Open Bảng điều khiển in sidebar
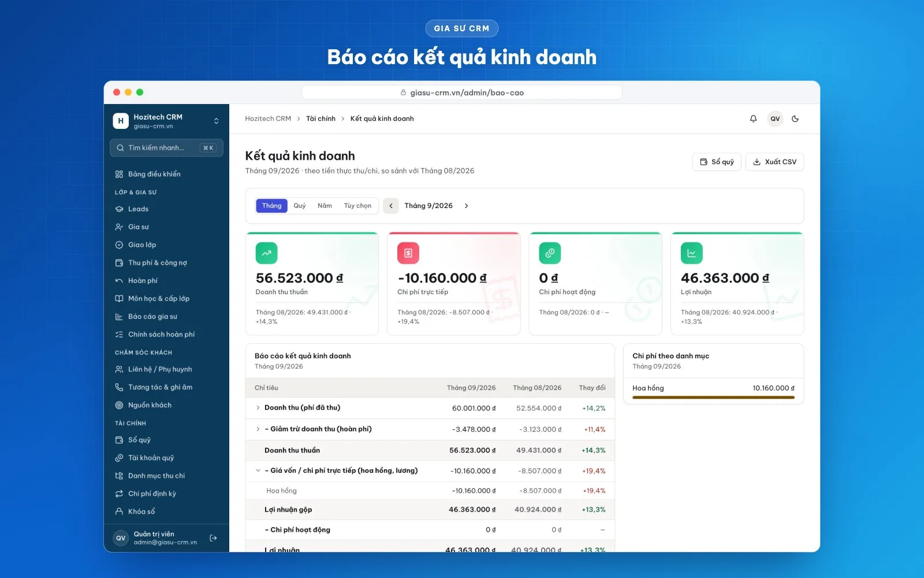The image size is (924, 578). [166, 174]
